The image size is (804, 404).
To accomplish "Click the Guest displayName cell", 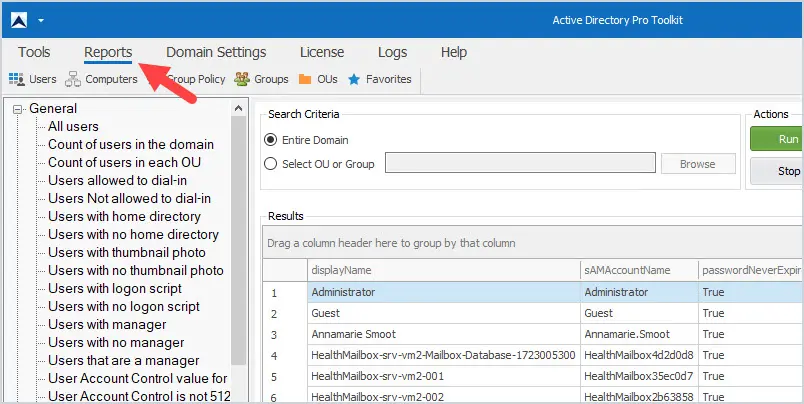I will point(444,313).
